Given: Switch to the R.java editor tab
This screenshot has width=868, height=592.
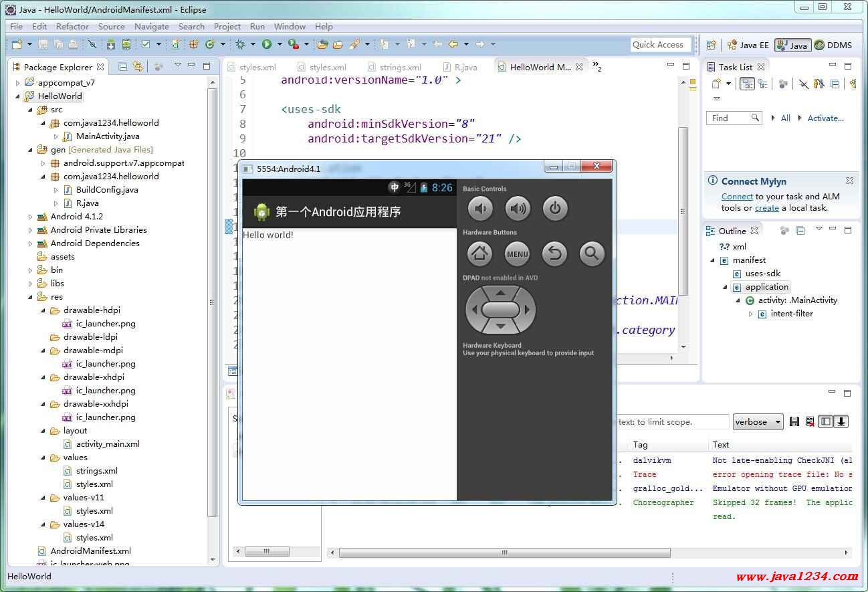Looking at the screenshot, I should (460, 67).
